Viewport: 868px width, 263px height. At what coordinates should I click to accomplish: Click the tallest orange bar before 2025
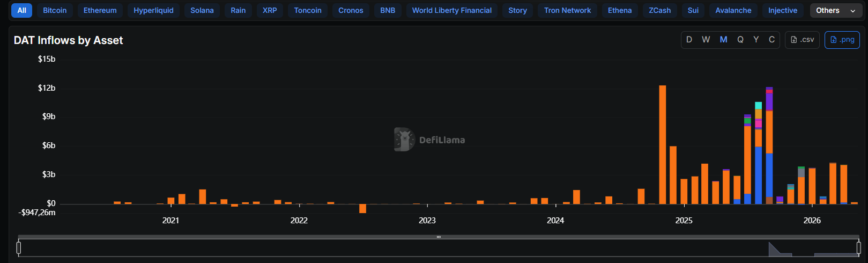point(663,145)
